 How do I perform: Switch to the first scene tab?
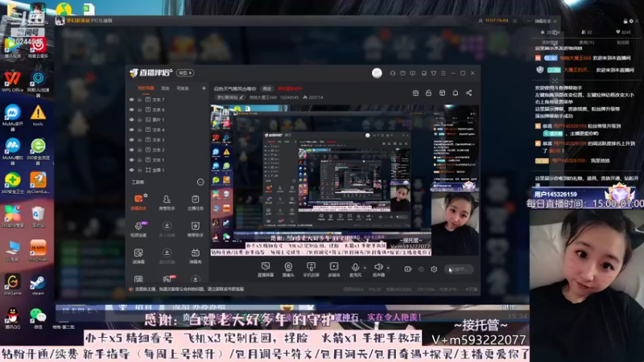146,88
